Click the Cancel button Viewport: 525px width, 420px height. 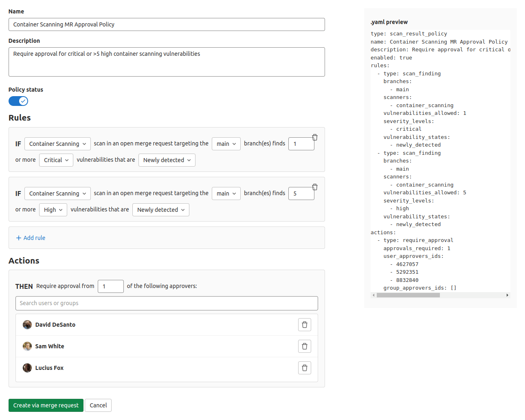pyautogui.click(x=98, y=405)
